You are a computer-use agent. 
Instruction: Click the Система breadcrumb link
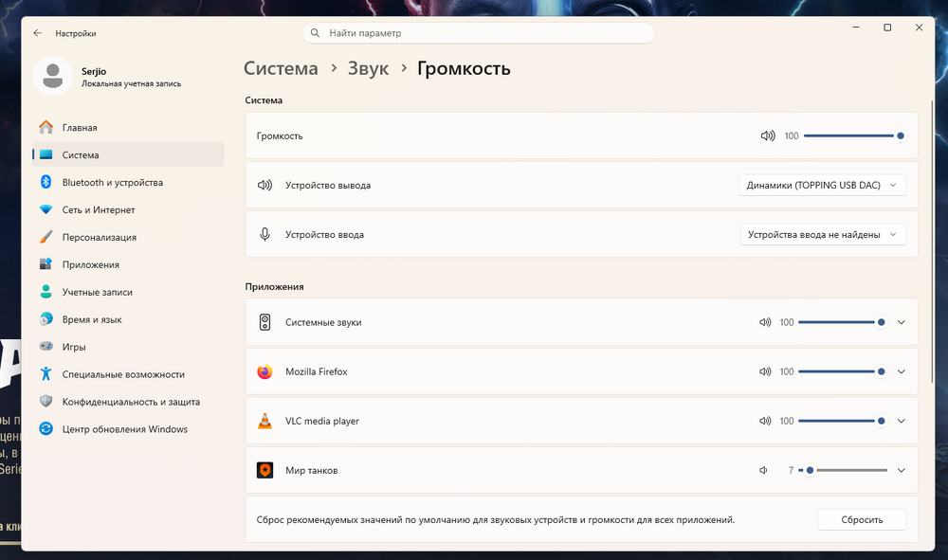[x=281, y=69]
